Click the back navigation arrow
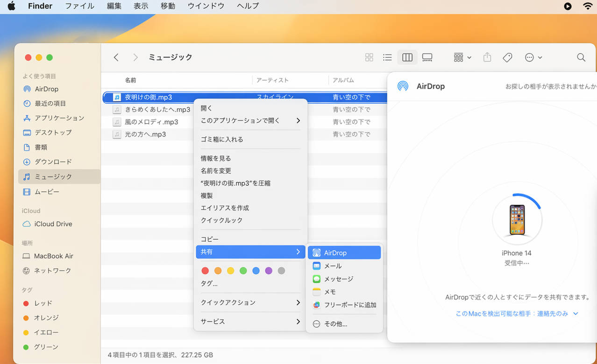The height and width of the screenshot is (364, 597). pyautogui.click(x=116, y=57)
